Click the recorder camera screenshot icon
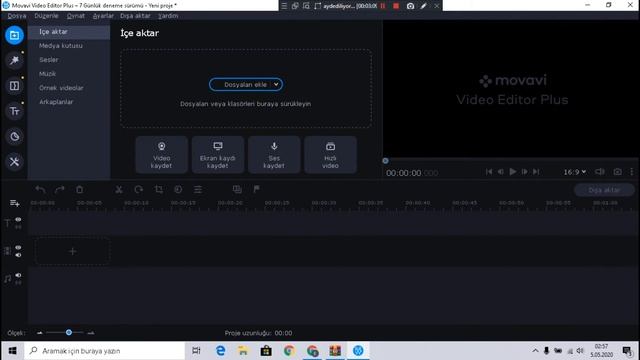 tap(411, 6)
